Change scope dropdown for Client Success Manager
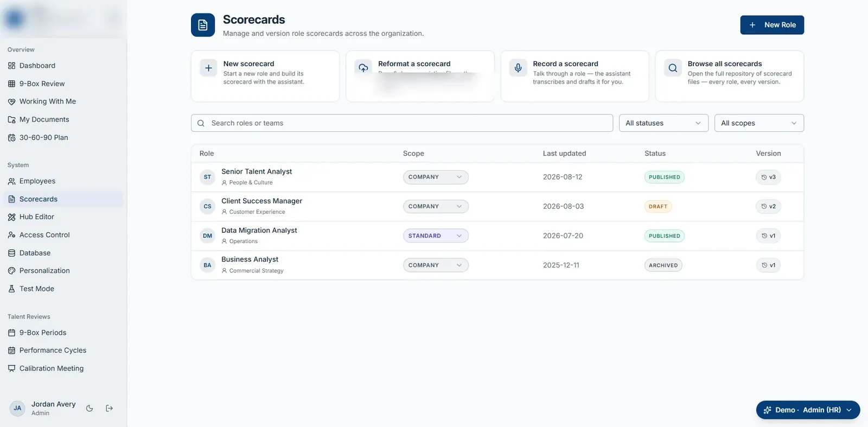The width and height of the screenshot is (868, 427). (436, 207)
